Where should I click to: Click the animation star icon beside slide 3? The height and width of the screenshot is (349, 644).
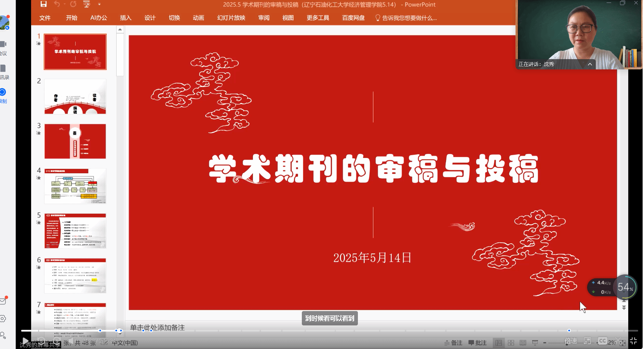pos(39,133)
